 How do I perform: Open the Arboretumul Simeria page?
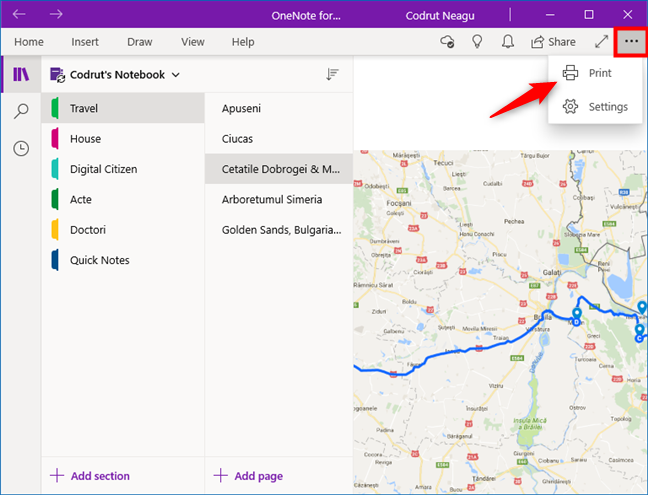pos(272,199)
